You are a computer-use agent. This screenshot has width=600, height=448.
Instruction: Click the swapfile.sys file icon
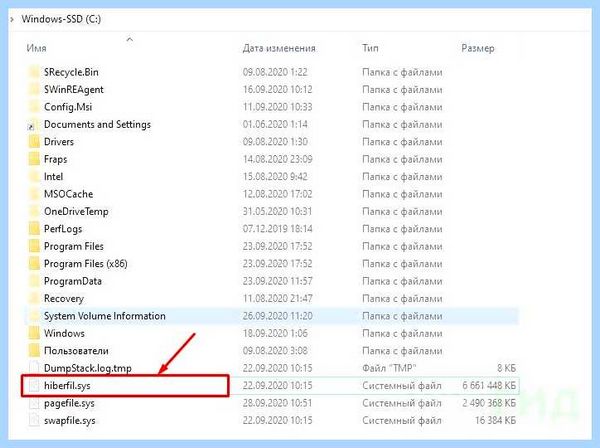click(x=34, y=420)
